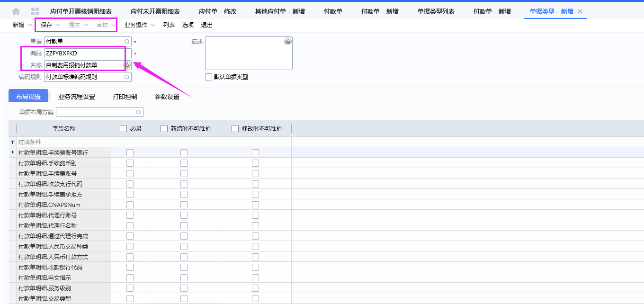
Task: Click inside the 编码 input field
Action: (85, 53)
